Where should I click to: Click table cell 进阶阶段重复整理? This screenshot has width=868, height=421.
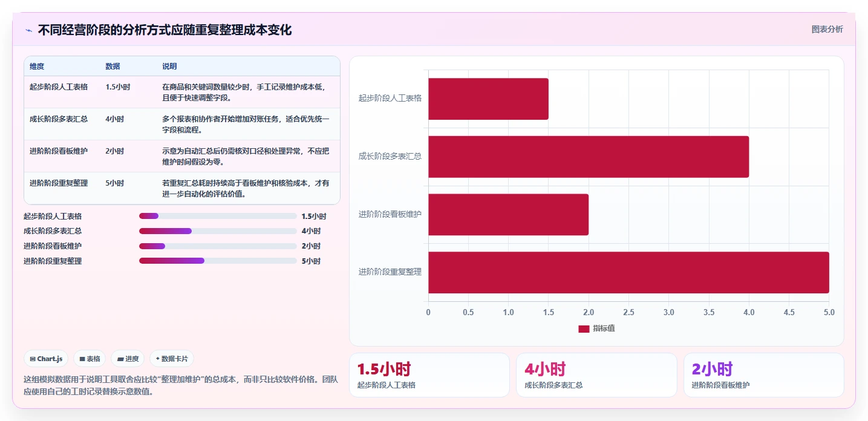tap(59, 183)
